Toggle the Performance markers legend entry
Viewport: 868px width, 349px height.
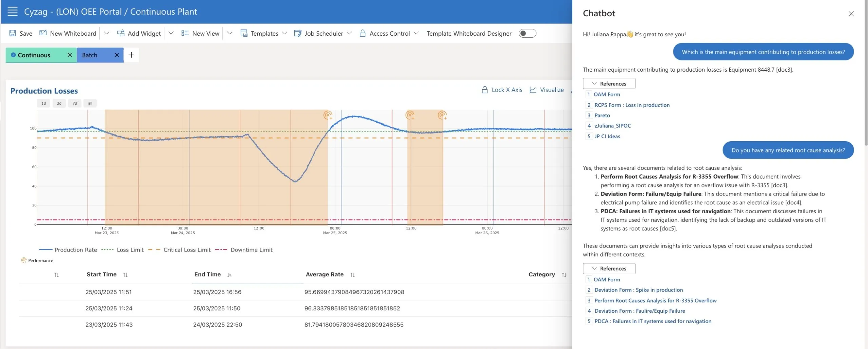37,260
